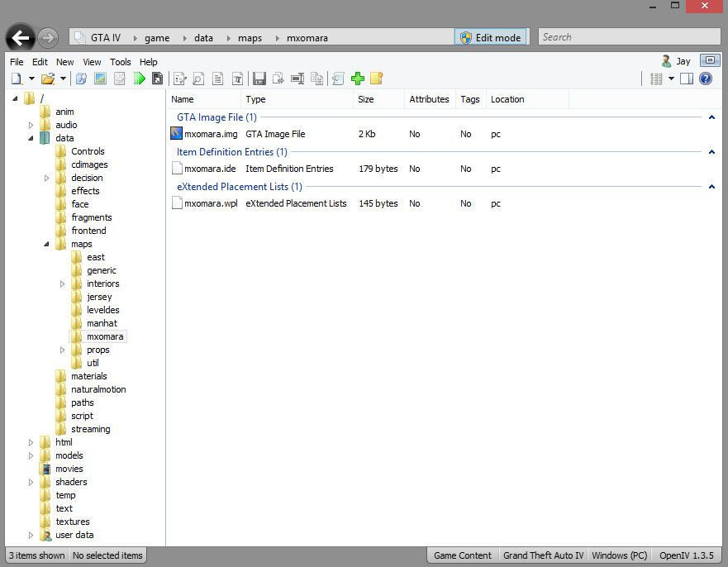728x567 pixels.
Task: Click the grey forward navigation arrow
Action: point(47,38)
